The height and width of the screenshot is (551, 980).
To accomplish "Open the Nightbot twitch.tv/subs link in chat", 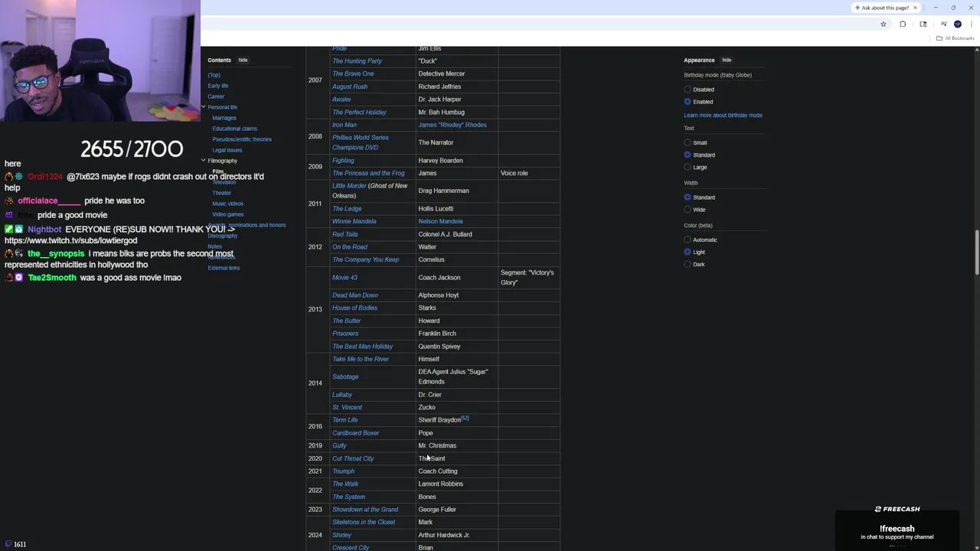I will (70, 240).
